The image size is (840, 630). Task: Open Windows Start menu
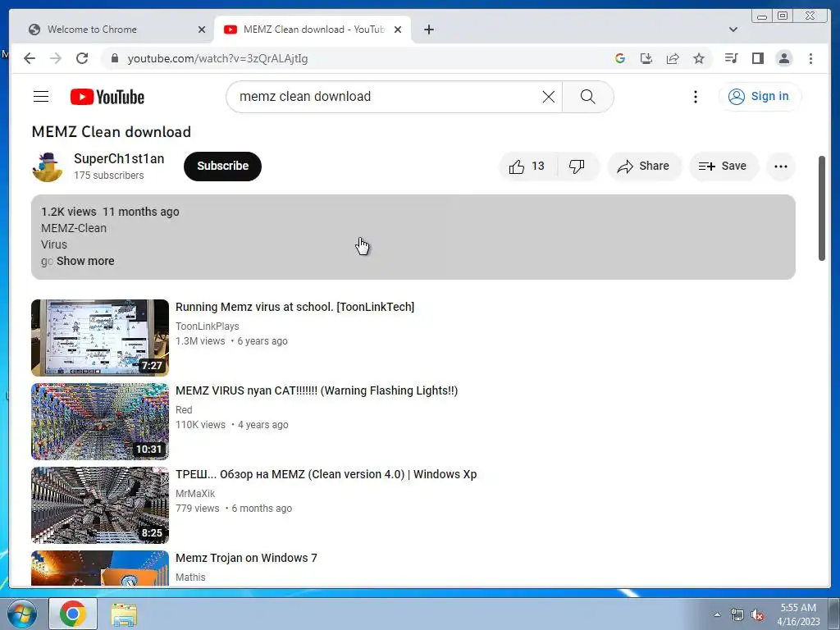click(x=21, y=614)
